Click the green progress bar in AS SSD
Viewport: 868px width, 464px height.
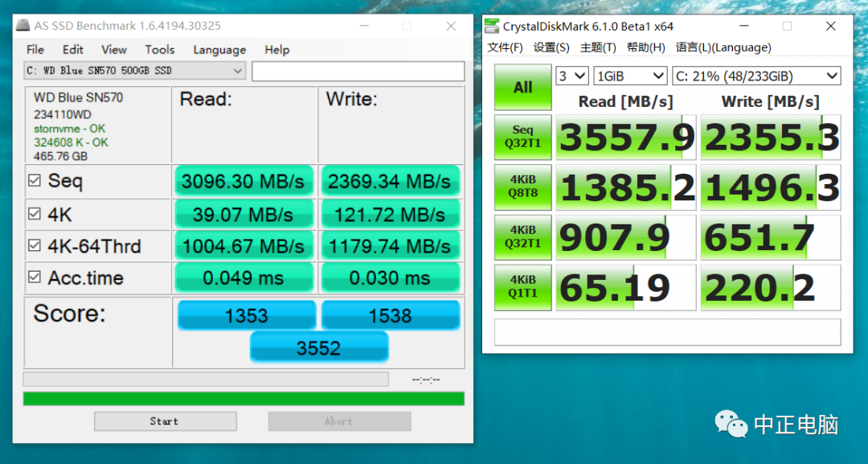coord(244,399)
